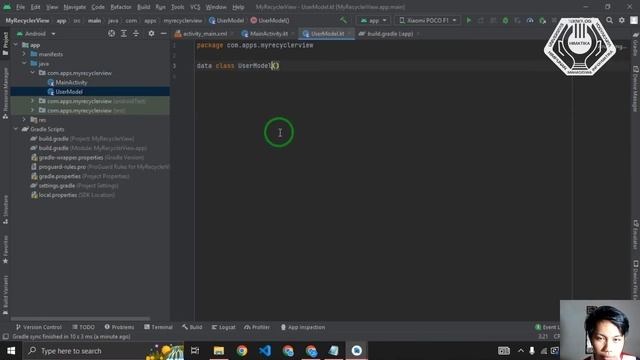Open the Version Control tool window

38,327
